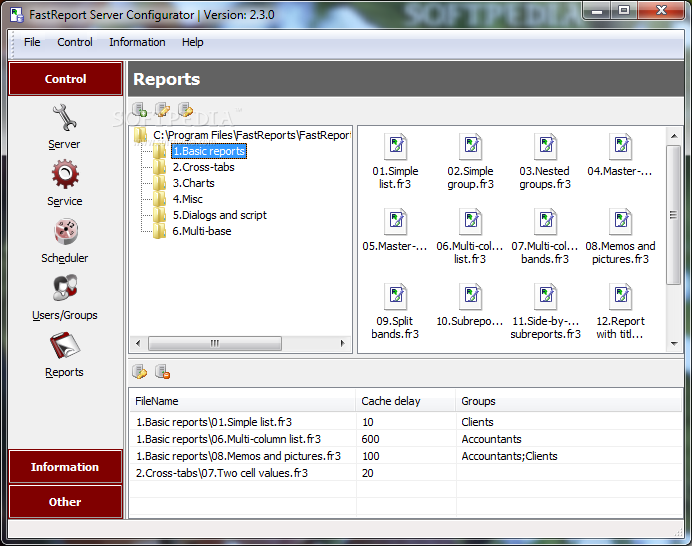
Task: Click the Cache delay column header
Action: 406,401
